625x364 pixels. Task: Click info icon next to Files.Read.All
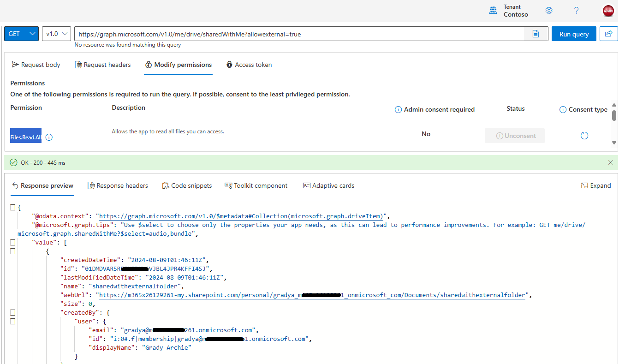(x=49, y=137)
